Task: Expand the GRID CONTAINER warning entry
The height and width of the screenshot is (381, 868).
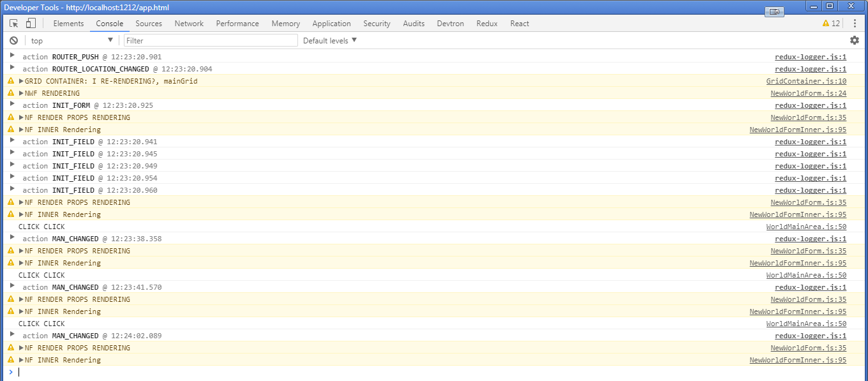Action: pos(21,81)
